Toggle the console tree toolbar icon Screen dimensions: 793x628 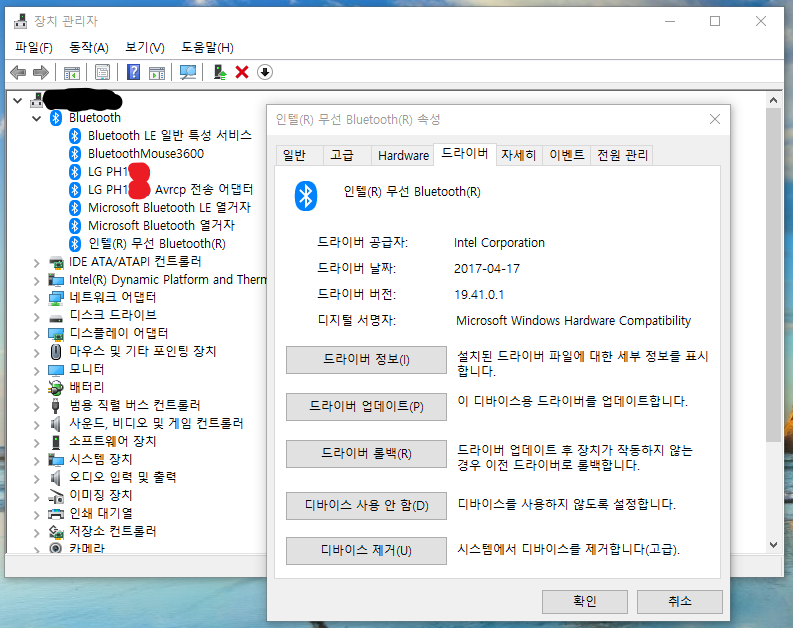(71, 72)
